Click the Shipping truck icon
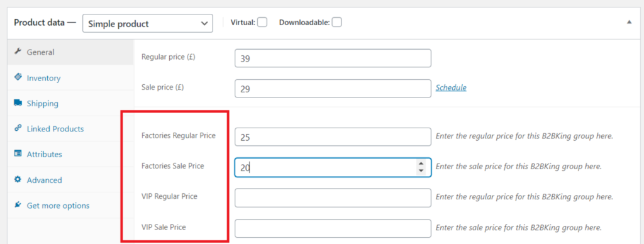644x244 pixels. [18, 103]
